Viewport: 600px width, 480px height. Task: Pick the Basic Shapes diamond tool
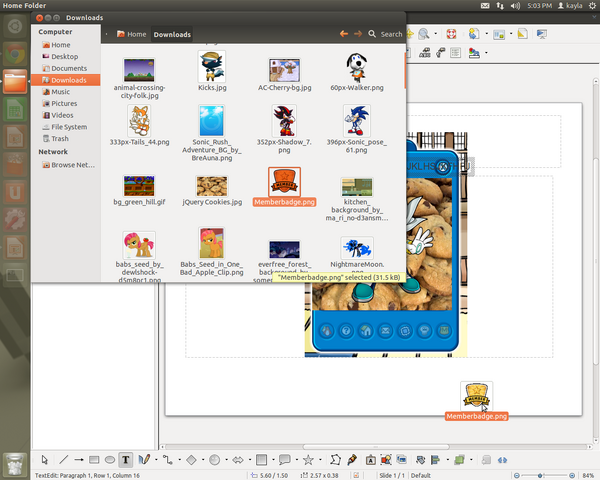pyautogui.click(x=191, y=460)
